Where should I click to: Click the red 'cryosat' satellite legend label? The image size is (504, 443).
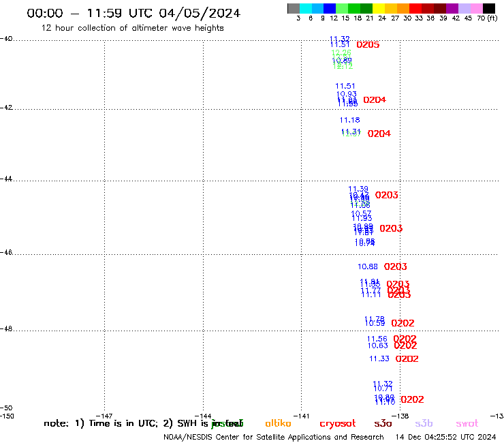(338, 424)
